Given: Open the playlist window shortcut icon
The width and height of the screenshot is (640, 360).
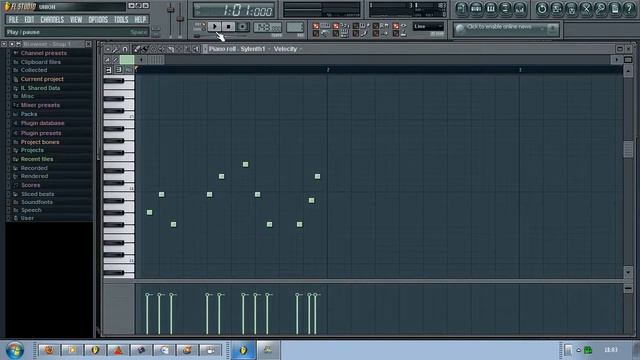Looking at the screenshot, I should pyautogui.click(x=461, y=9).
